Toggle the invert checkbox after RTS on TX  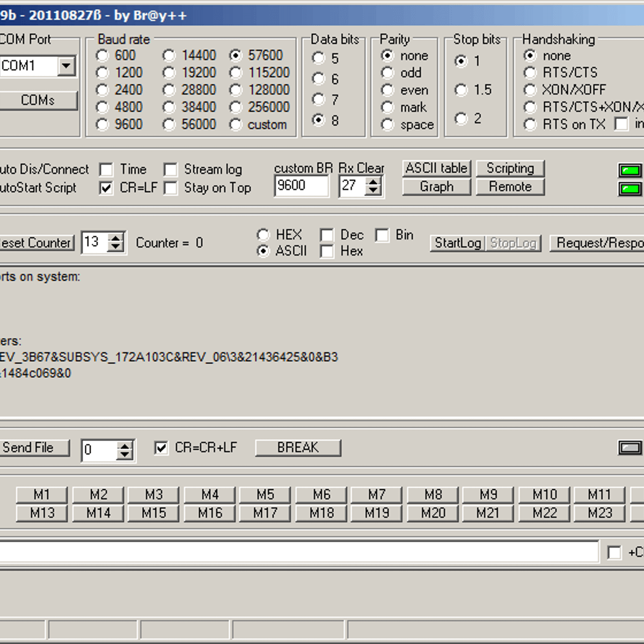[621, 125]
